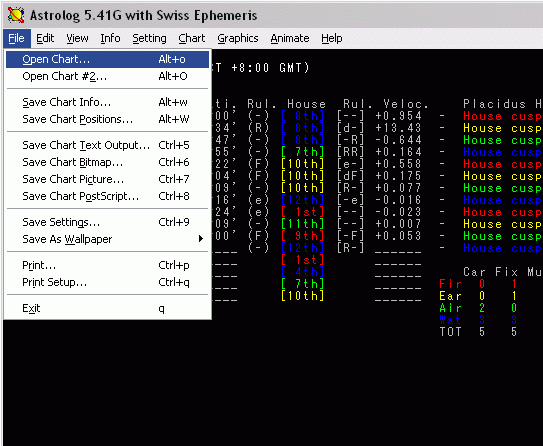Open the Animate menu
The image size is (543, 446).
tap(290, 38)
